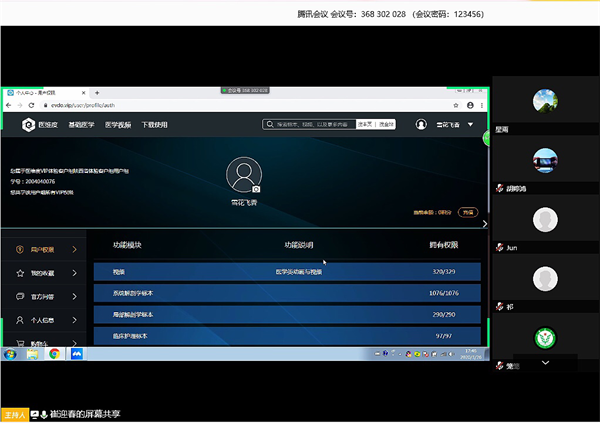Click the Tencent Meeting icon in taskbar

coord(76,354)
